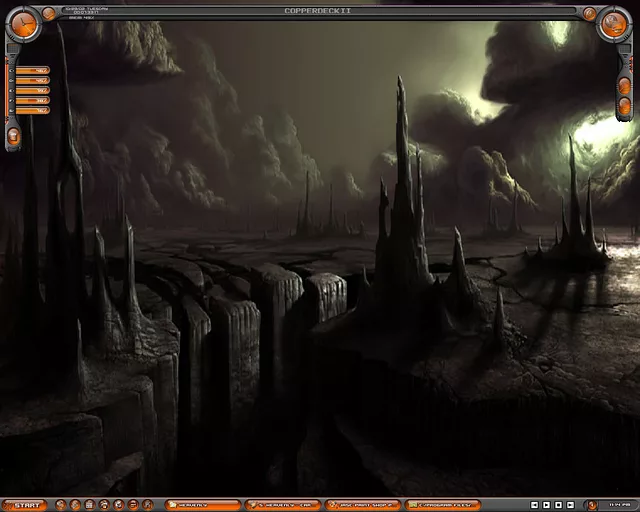Image resolution: width=640 pixels, height=512 pixels.
Task: Click the middle orange meter bar on left panel
Action: (32, 90)
